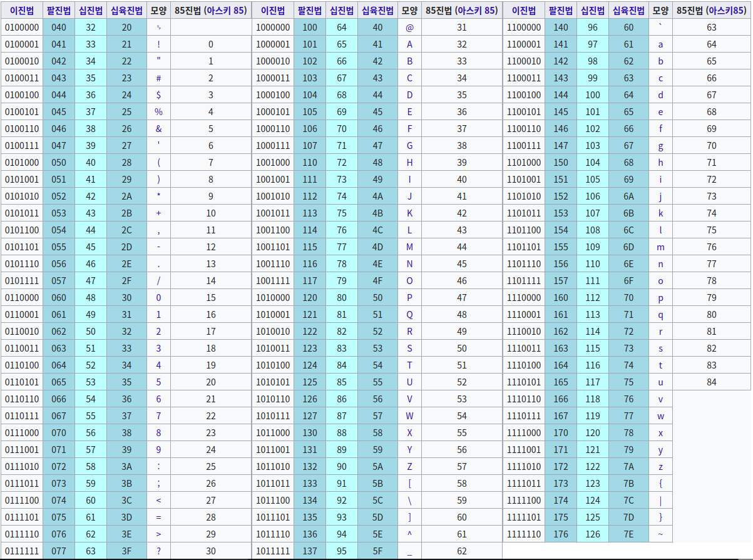Follow the } right brace character link
Viewport: 753px width, 560px height.
pyautogui.click(x=661, y=517)
